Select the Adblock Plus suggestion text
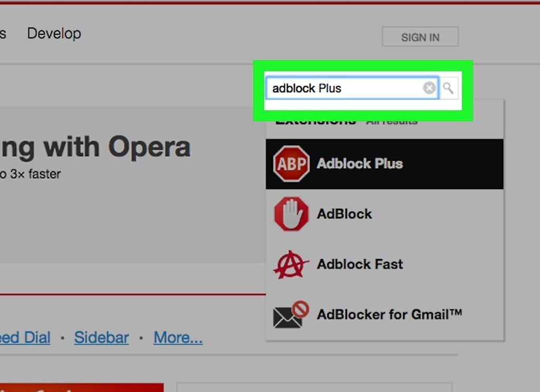Viewport: 540px width, 392px height. (360, 164)
